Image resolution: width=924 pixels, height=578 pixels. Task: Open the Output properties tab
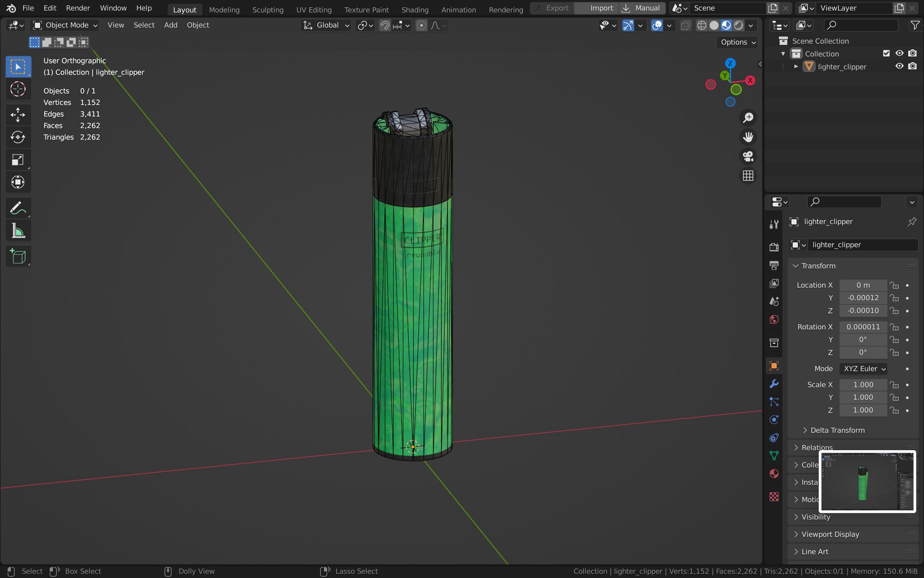[x=774, y=265]
